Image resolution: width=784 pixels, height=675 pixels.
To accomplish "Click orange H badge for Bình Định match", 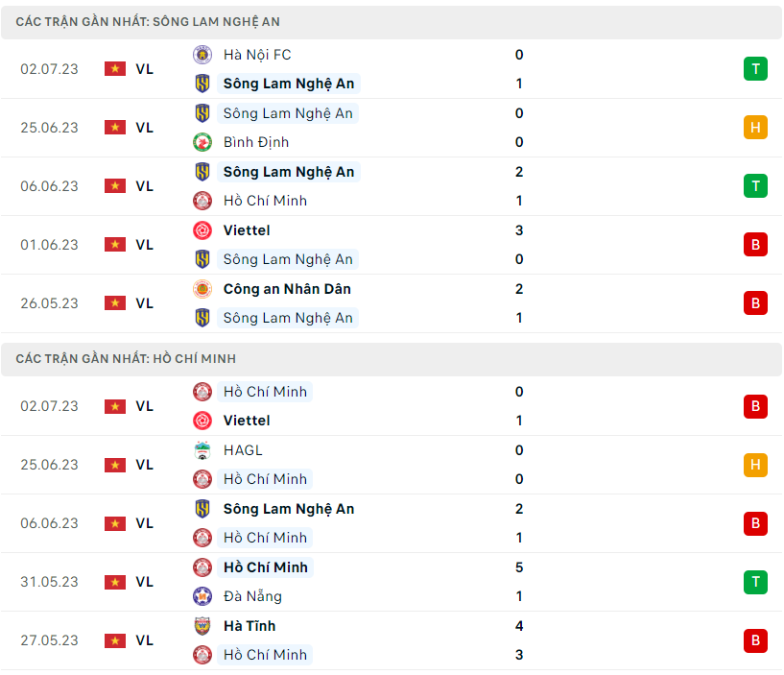I will click(x=755, y=128).
